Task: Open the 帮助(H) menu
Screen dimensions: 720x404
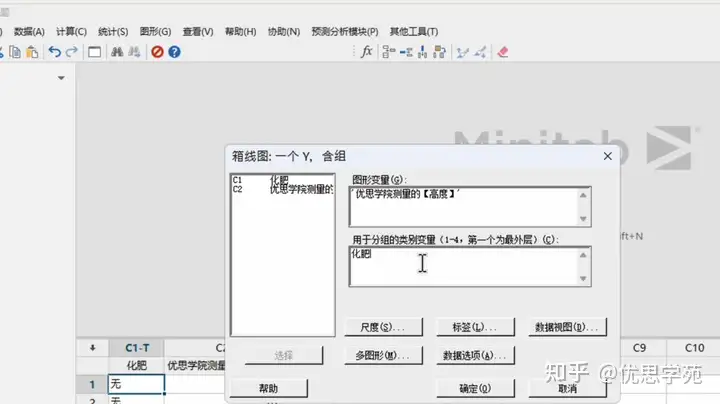Action: [240, 32]
